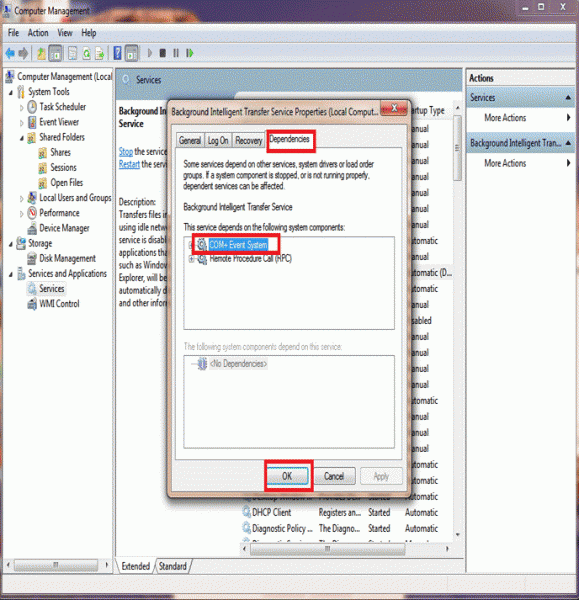Switch to the Log On tab
Image resolution: width=579 pixels, height=600 pixels.
[218, 140]
